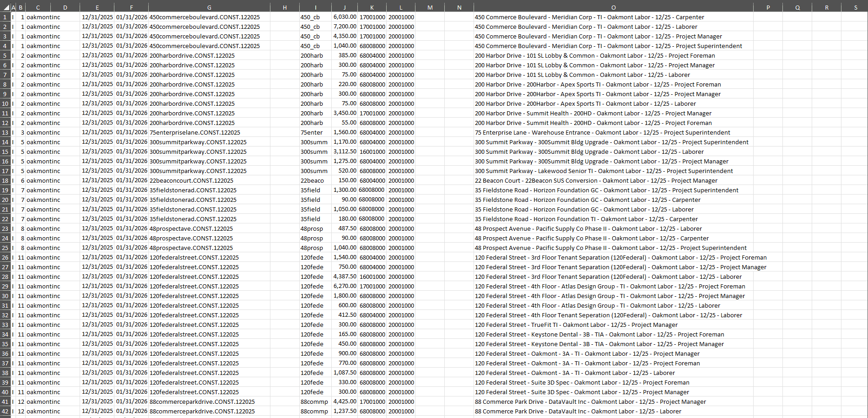868x418 pixels.
Task: Click the cell containing 55.00
Action: pos(345,123)
